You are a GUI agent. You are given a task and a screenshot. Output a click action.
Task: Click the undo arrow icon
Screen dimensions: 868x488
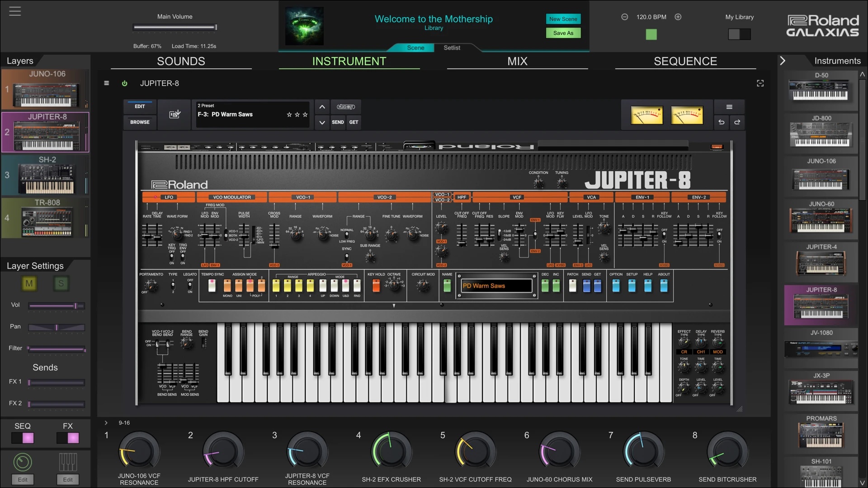(x=722, y=122)
